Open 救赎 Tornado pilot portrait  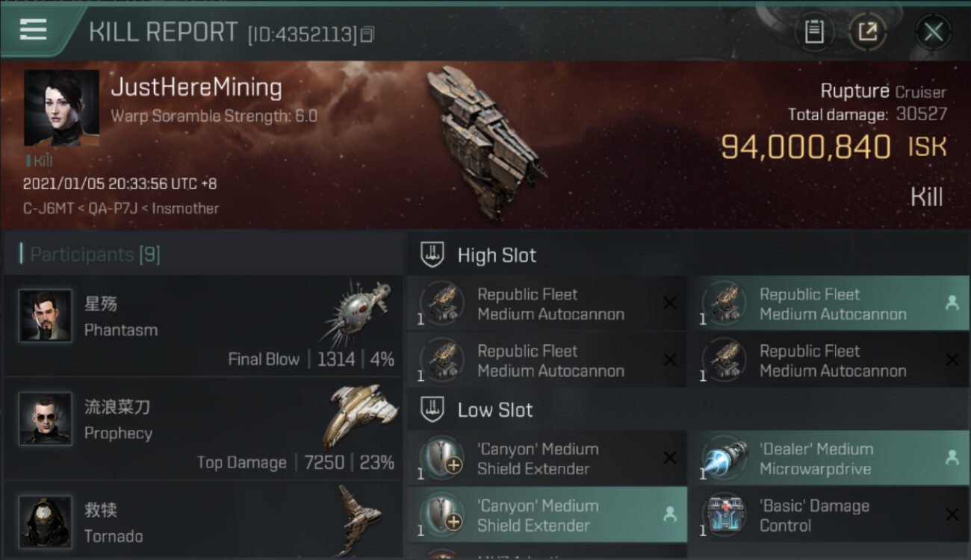(46, 522)
